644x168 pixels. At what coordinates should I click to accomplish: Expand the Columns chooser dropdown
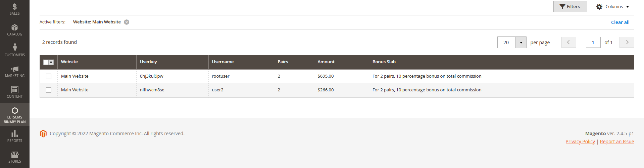[x=612, y=7]
